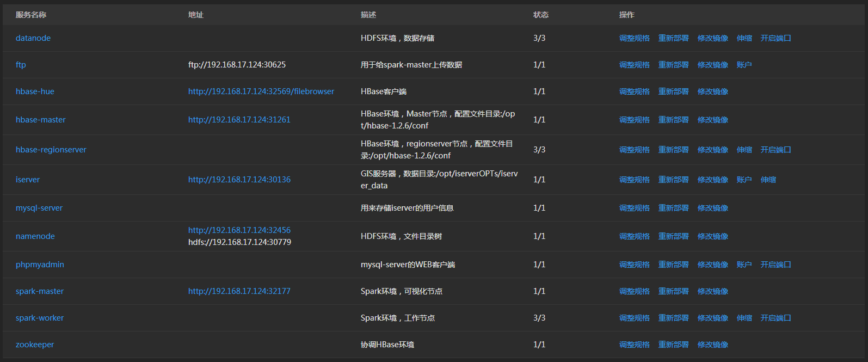
Task: Open the datanode service link
Action: click(33, 38)
